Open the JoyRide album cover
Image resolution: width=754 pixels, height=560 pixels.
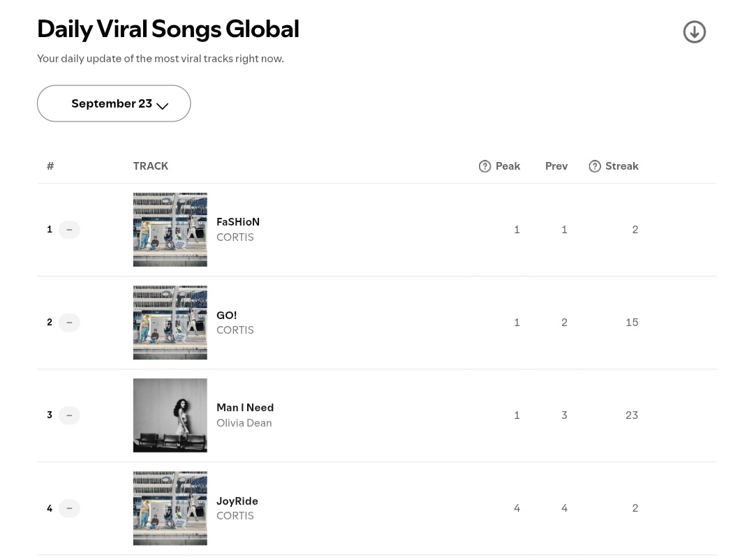point(170,508)
